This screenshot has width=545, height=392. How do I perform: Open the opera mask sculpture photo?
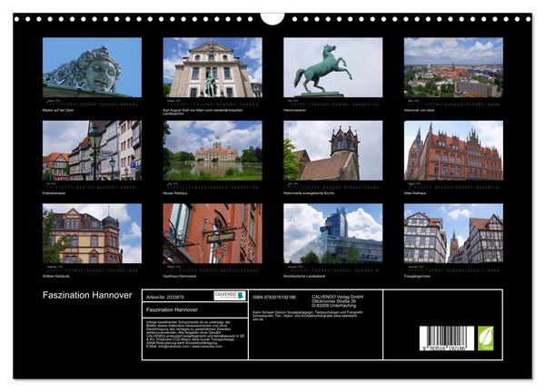point(92,67)
